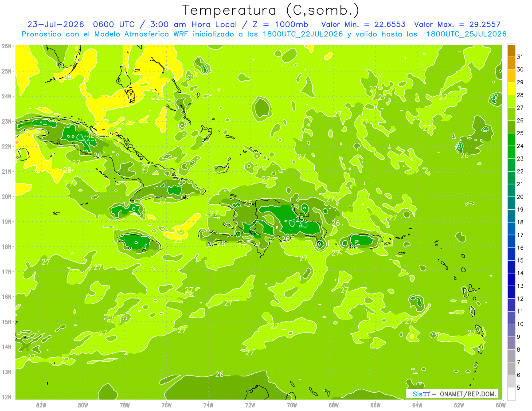This screenshot has width=532, height=411.
Task: Click the latitude axis label 19N
Action: coord(7,221)
